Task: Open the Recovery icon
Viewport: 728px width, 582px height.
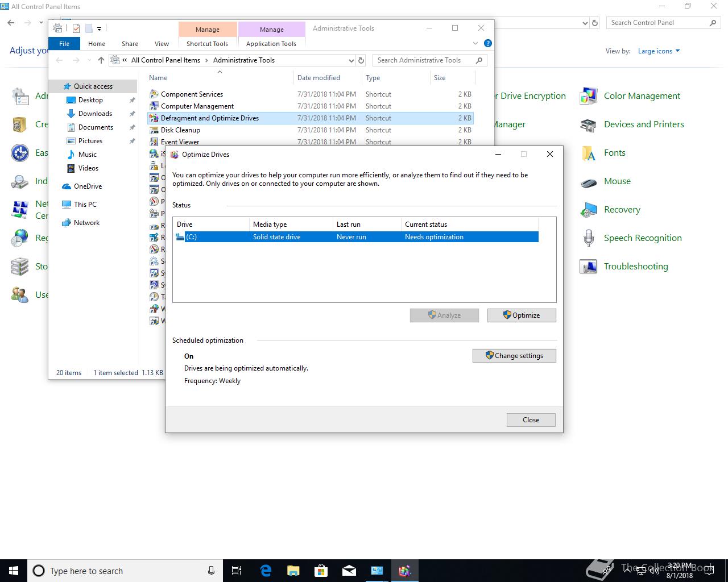Action: tap(588, 210)
